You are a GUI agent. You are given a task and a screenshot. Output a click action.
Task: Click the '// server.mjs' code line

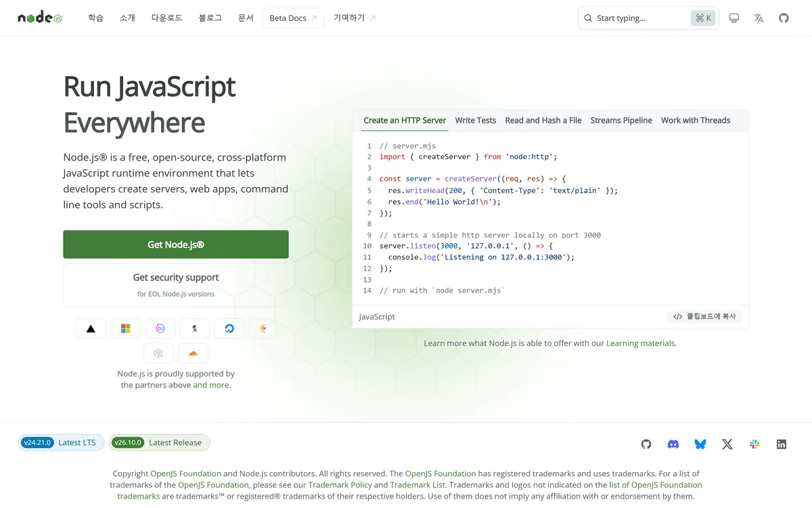point(407,146)
